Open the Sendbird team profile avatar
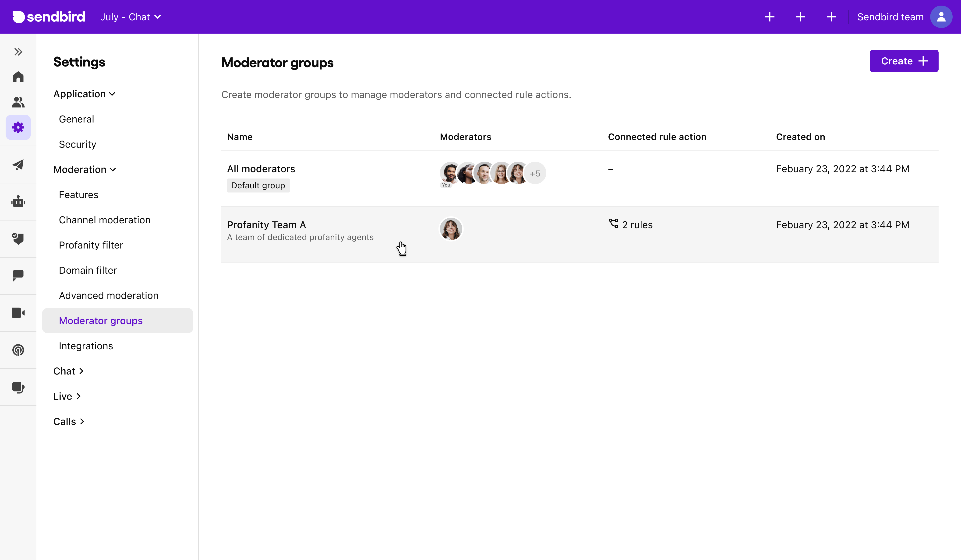 point(941,17)
